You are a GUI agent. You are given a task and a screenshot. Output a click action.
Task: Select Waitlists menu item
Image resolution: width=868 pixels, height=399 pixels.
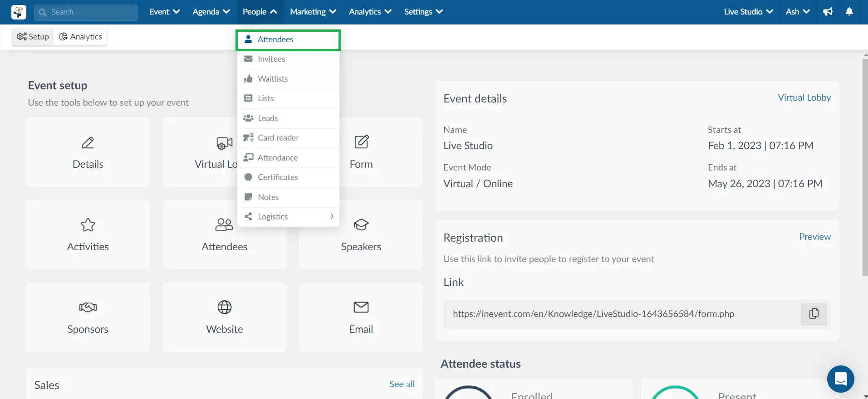point(288,79)
